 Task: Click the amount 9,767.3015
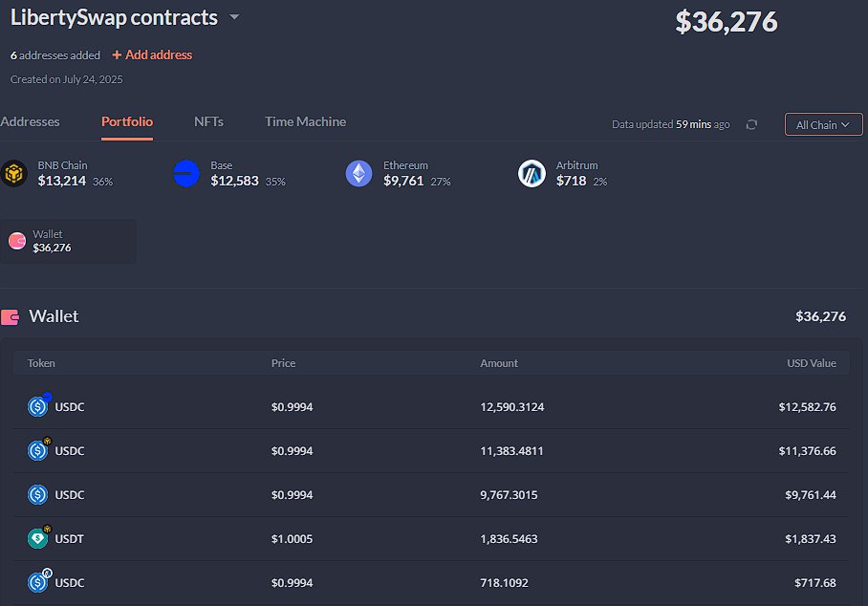point(509,495)
